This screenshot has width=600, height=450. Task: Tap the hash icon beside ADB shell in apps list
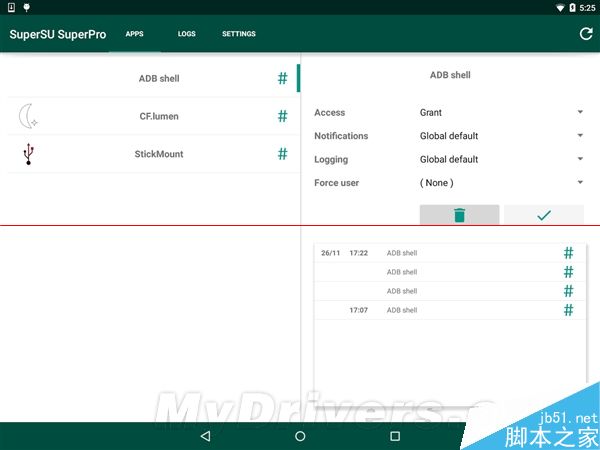[x=282, y=78]
